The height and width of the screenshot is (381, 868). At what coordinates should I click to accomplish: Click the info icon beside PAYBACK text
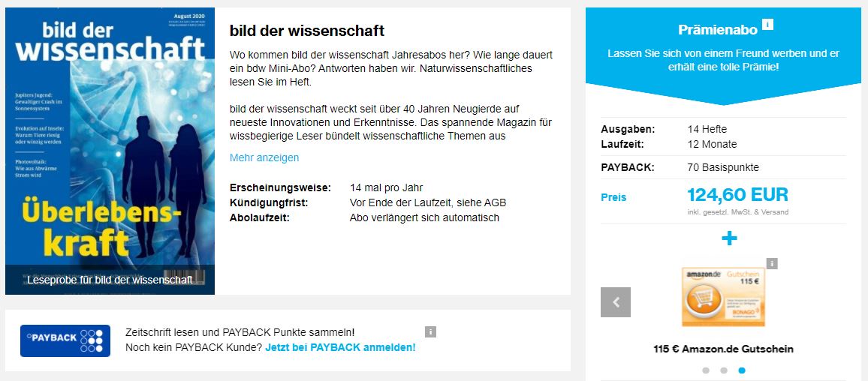(x=430, y=331)
